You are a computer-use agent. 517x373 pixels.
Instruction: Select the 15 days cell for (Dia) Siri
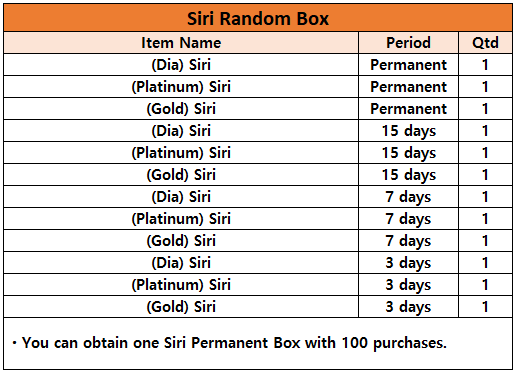click(x=408, y=131)
